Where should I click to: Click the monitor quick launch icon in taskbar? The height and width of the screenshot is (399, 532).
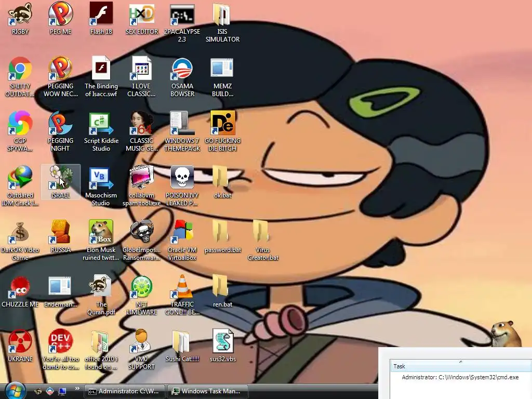62,391
